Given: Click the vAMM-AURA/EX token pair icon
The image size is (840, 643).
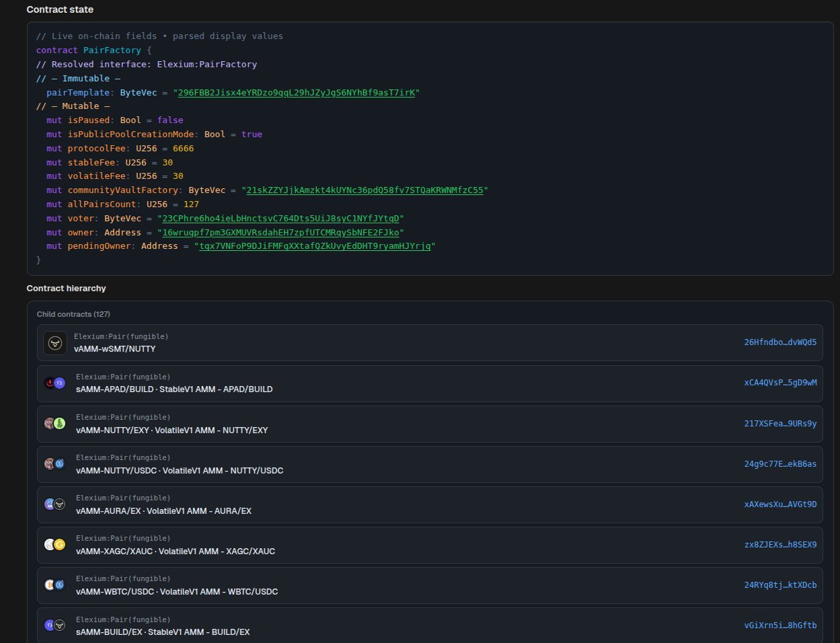Looking at the screenshot, I should coord(54,504).
